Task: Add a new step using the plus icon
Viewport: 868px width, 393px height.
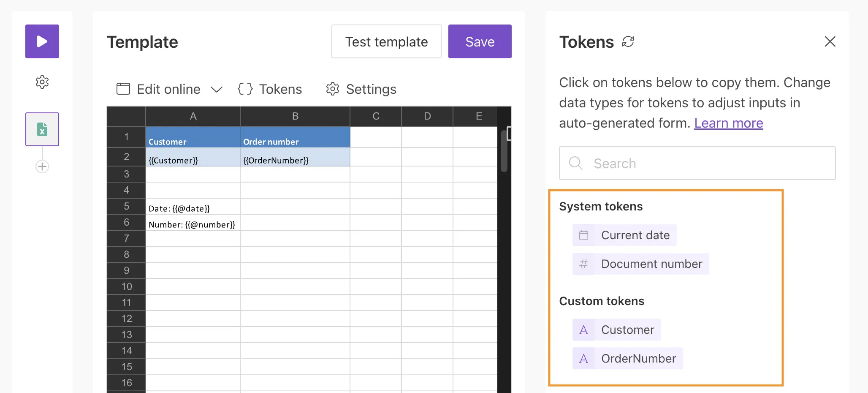Action: (x=42, y=166)
